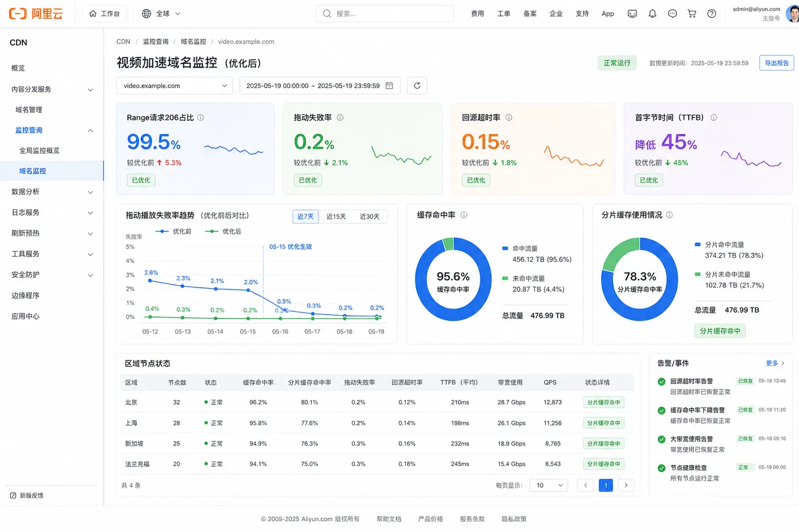Open the notification bell in top bar
This screenshot has height=532, width=799.
(x=652, y=14)
